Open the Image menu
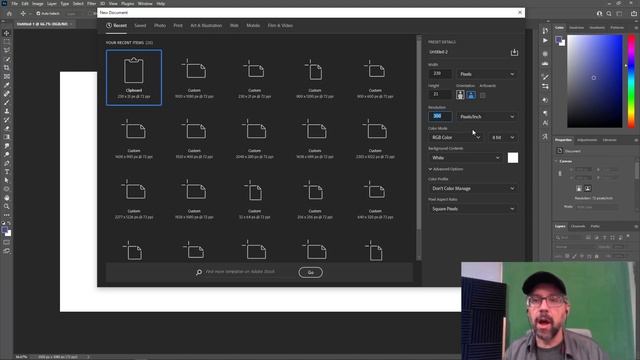 click(x=38, y=4)
